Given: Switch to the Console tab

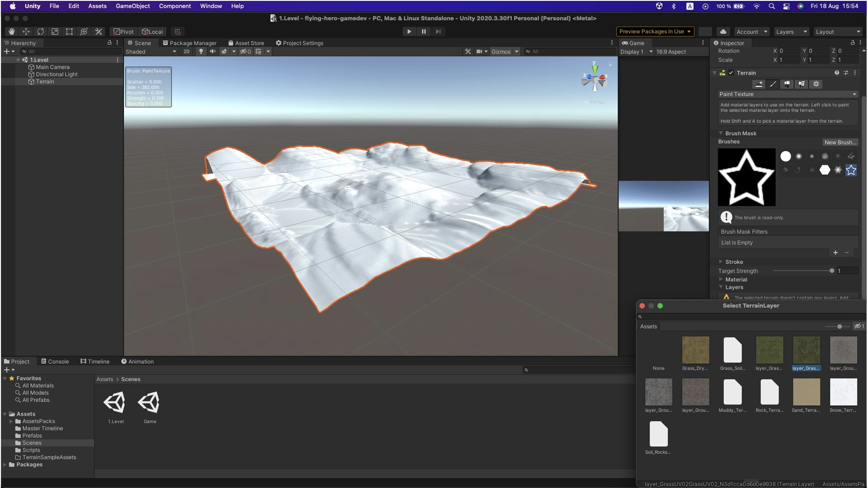Looking at the screenshot, I should pyautogui.click(x=55, y=361).
